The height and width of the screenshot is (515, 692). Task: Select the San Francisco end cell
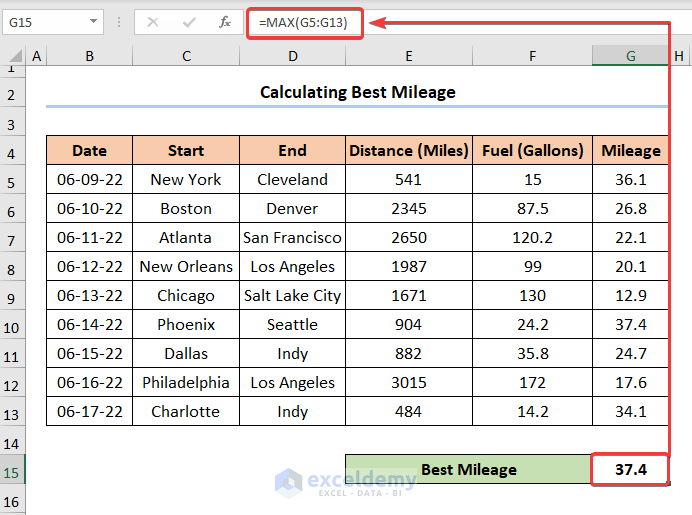293,237
